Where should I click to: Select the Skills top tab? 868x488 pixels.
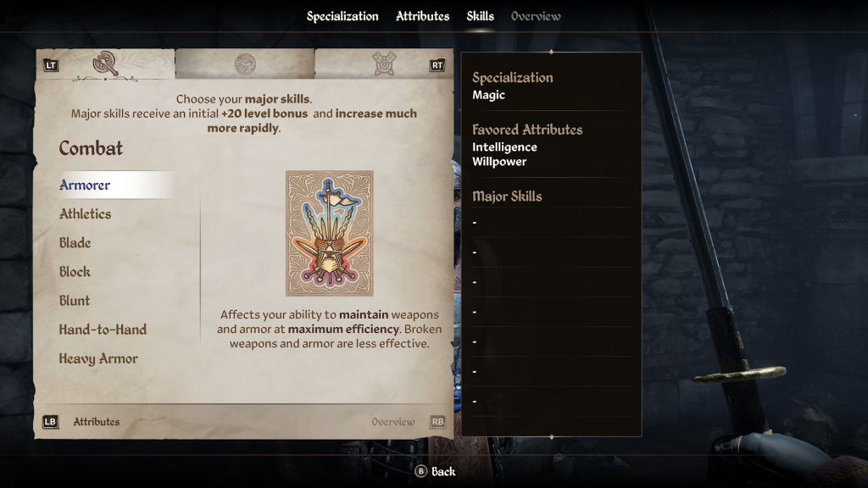pyautogui.click(x=480, y=17)
